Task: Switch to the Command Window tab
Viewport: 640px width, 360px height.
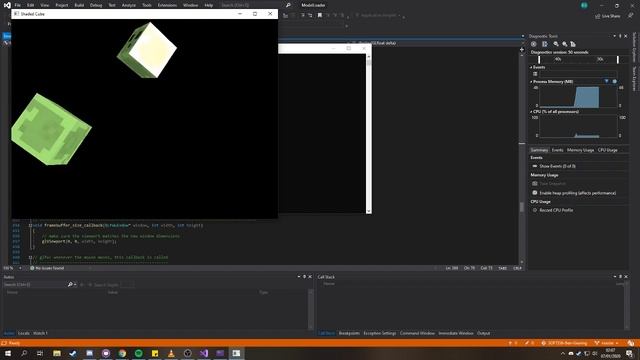Action: pyautogui.click(x=417, y=333)
